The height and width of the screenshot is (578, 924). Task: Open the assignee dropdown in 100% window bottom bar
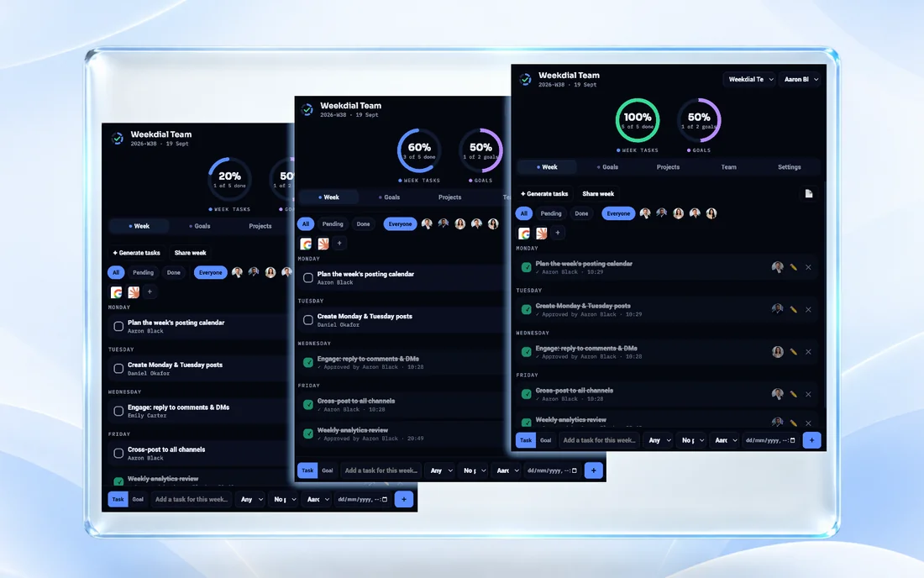(x=725, y=440)
